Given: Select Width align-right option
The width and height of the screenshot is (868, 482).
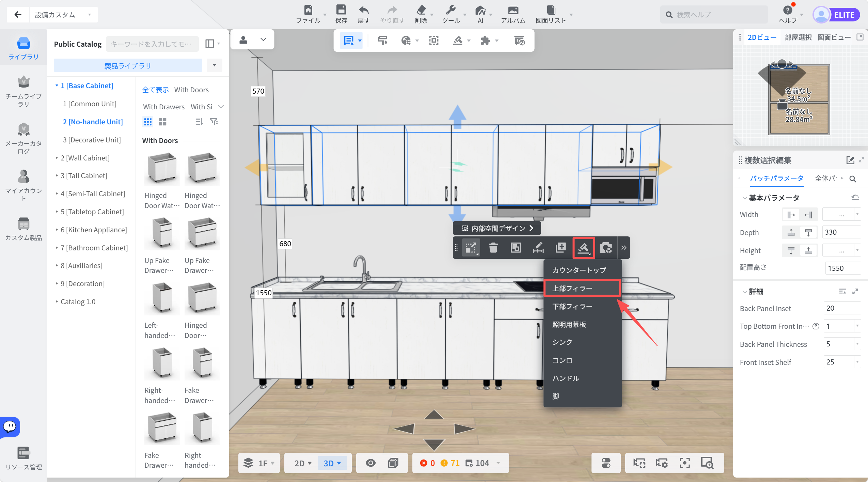Looking at the screenshot, I should 808,215.
